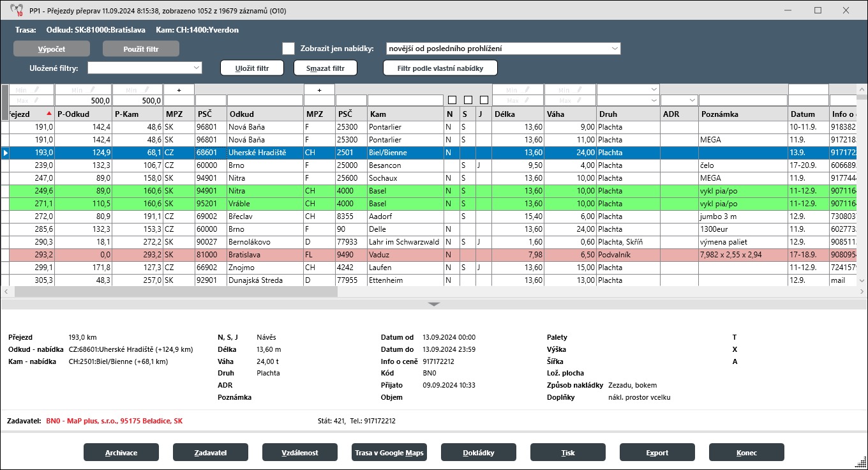Enable the 'Zobrazit jen nabídky' checkbox
Screen dimensions: 868x470
288,49
